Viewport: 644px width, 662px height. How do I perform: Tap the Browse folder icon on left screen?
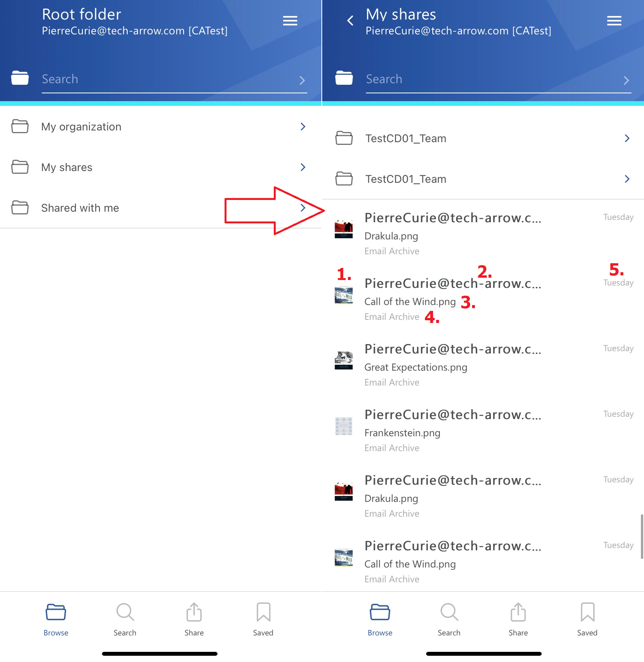[x=56, y=612]
